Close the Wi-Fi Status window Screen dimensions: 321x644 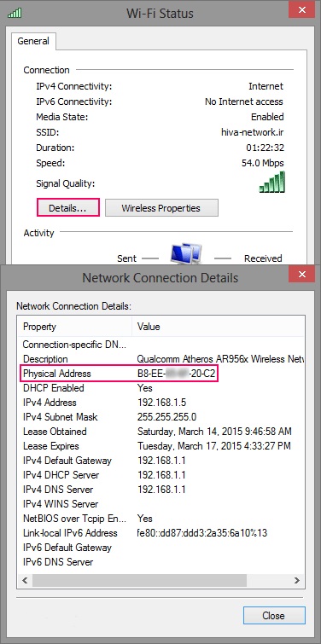(301, 10)
